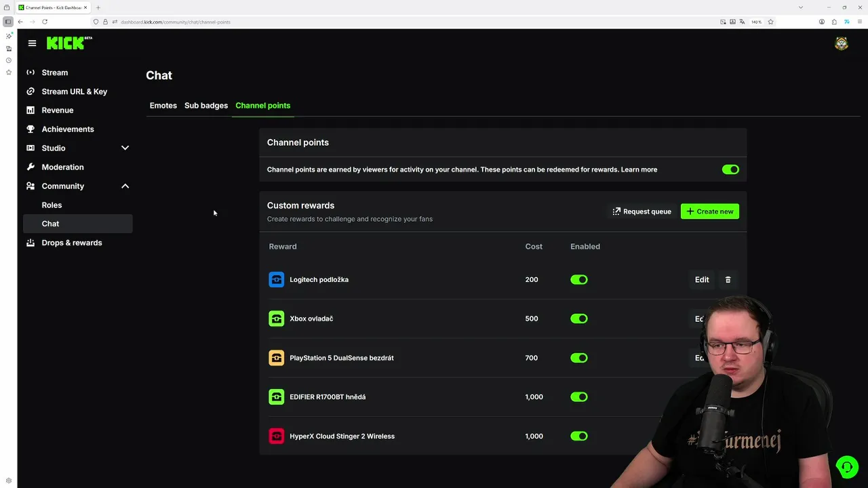Toggle PlayStation 5 DualSense bezdrát reward

[x=579, y=358]
